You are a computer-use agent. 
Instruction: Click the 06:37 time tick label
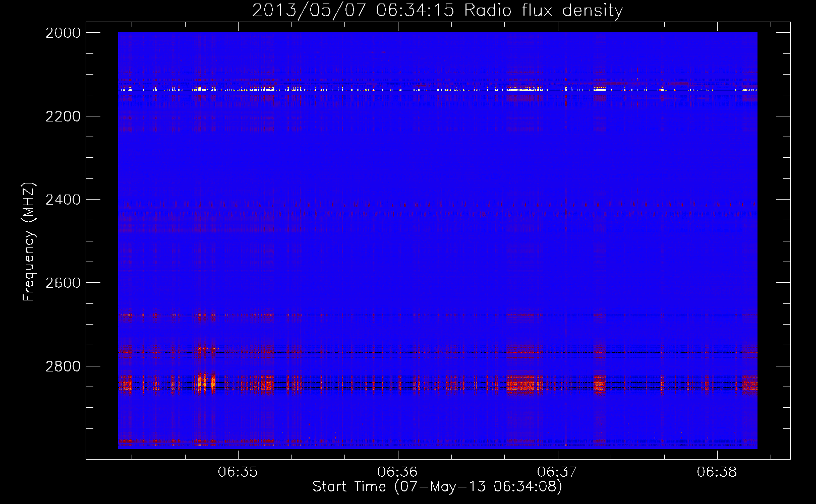pos(557,472)
